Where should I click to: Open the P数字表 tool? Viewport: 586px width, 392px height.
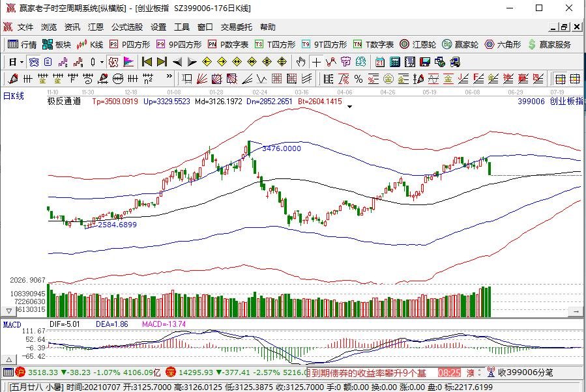[228, 44]
